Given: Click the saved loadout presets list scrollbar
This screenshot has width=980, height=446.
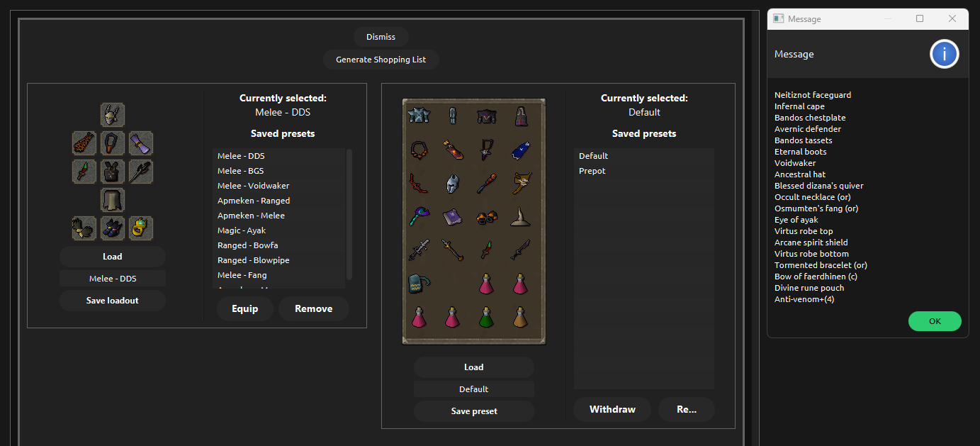Looking at the screenshot, I should tap(349, 213).
